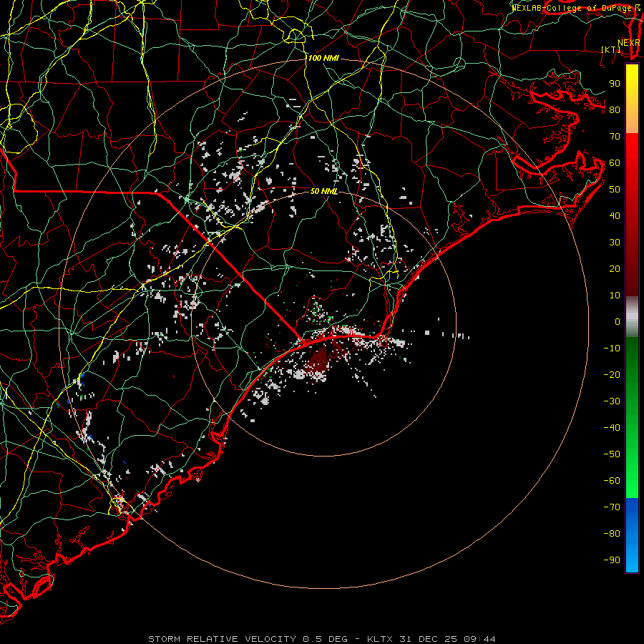
Task: Click the 60 value on velocity scale
Action: click(615, 163)
